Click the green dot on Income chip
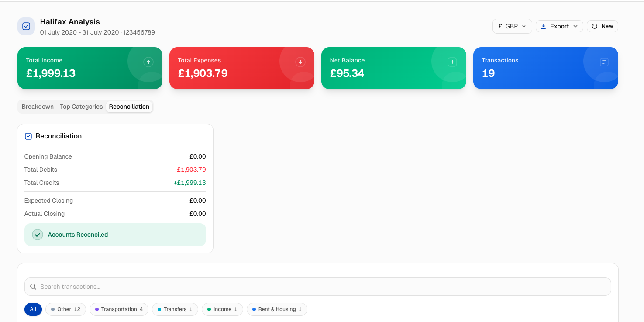Viewport: 644px width, 322px height. tap(209, 309)
